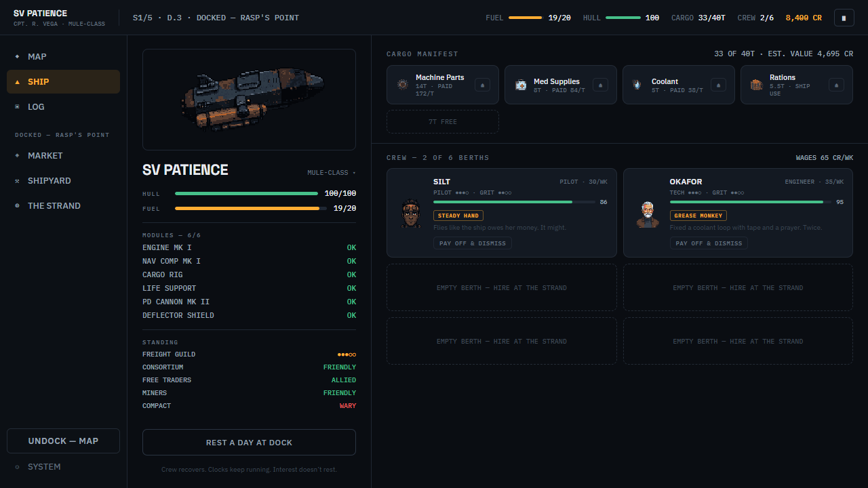Open the Log menu item
Image resolution: width=868 pixels, height=488 pixels.
point(64,107)
